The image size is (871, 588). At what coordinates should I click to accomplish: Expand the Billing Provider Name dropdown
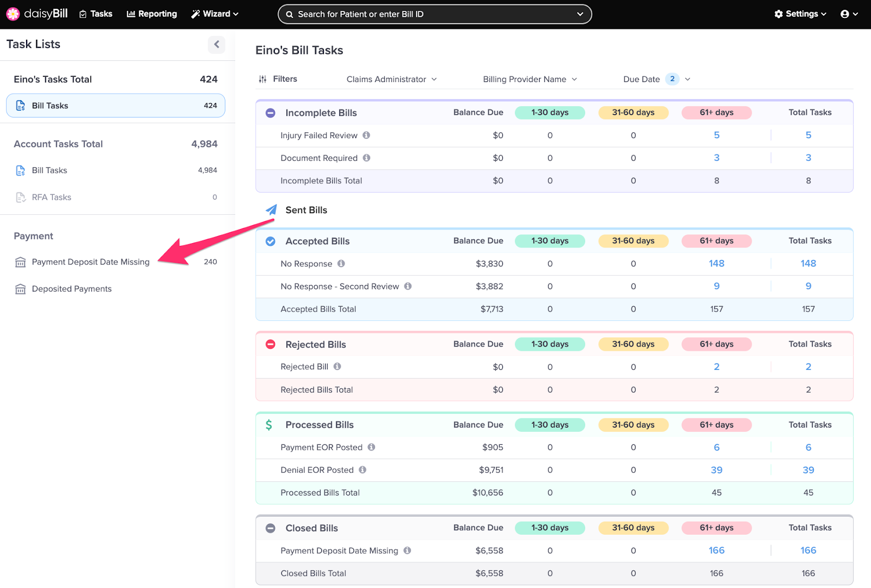pyautogui.click(x=530, y=79)
